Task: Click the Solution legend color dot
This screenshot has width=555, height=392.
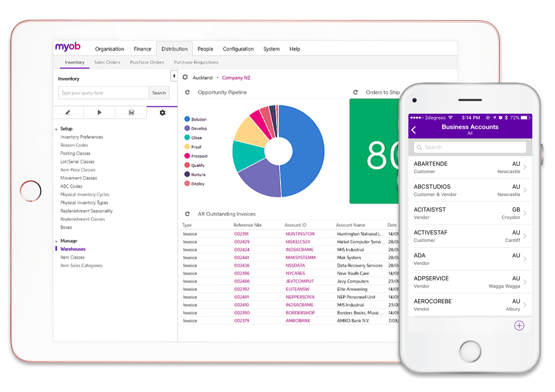Action: pos(187,119)
